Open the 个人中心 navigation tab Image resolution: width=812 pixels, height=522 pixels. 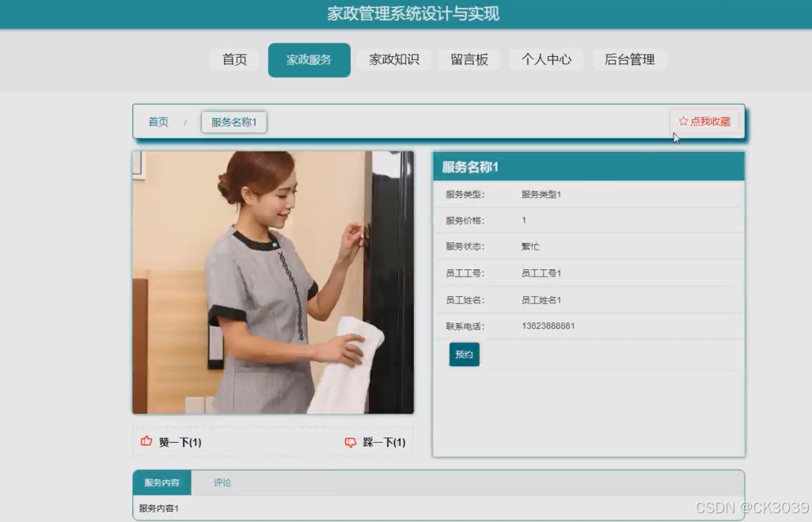pyautogui.click(x=545, y=59)
